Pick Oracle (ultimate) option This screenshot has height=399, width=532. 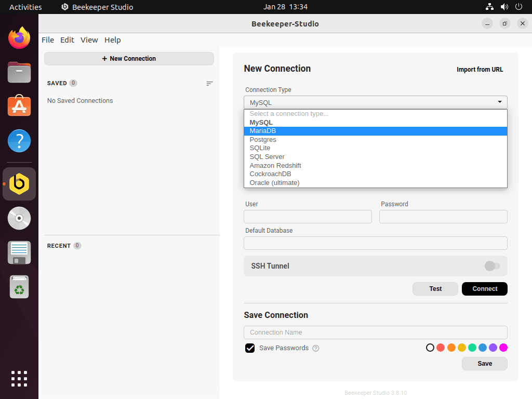375,183
